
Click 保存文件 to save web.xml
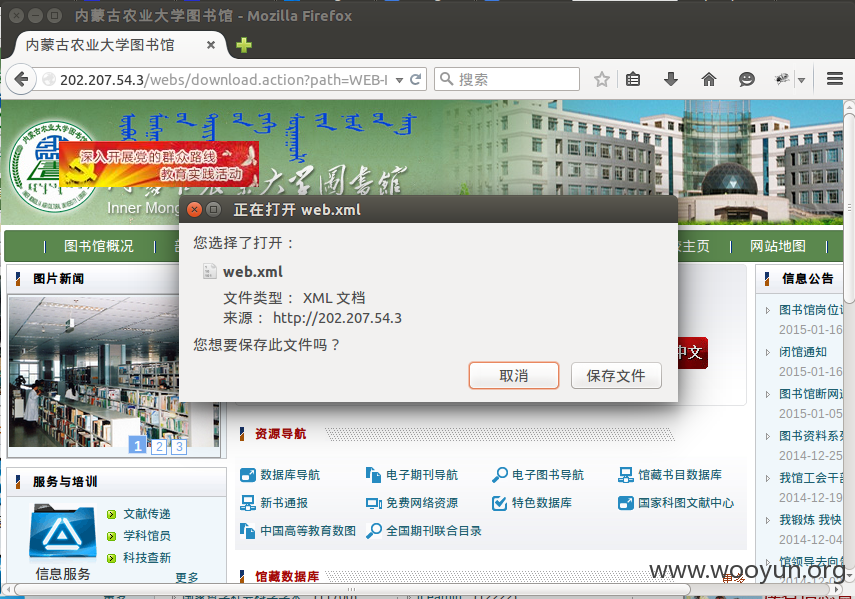(616, 376)
